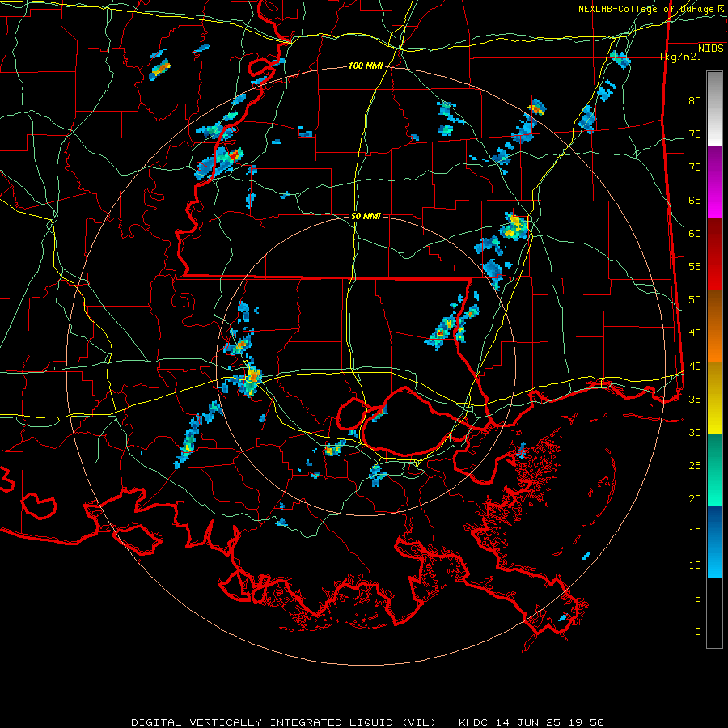Select the white-grey segment of the color scale
This screenshot has height=728, width=728.
(x=714, y=108)
